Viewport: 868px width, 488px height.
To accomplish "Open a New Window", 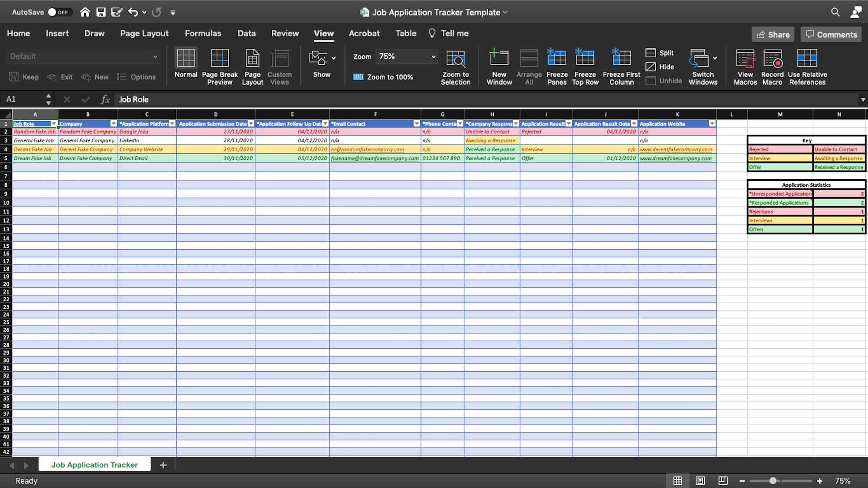I will coord(499,65).
